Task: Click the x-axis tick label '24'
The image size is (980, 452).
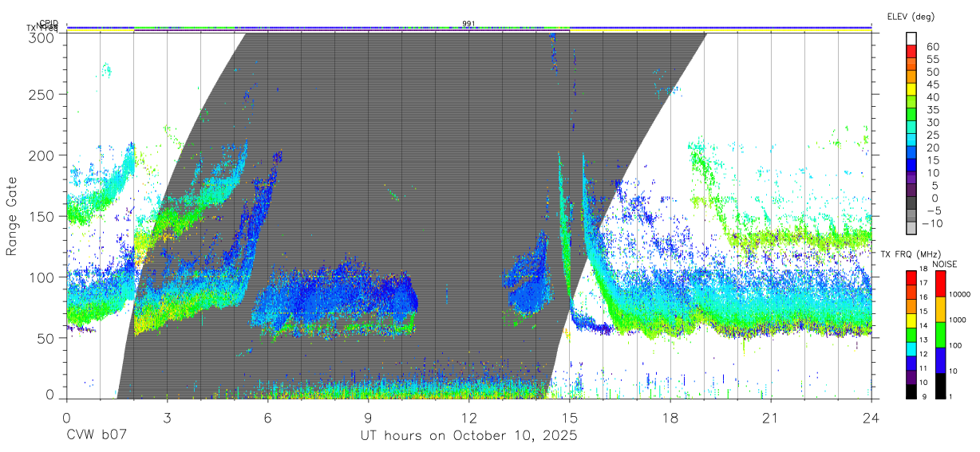Action: pyautogui.click(x=871, y=417)
